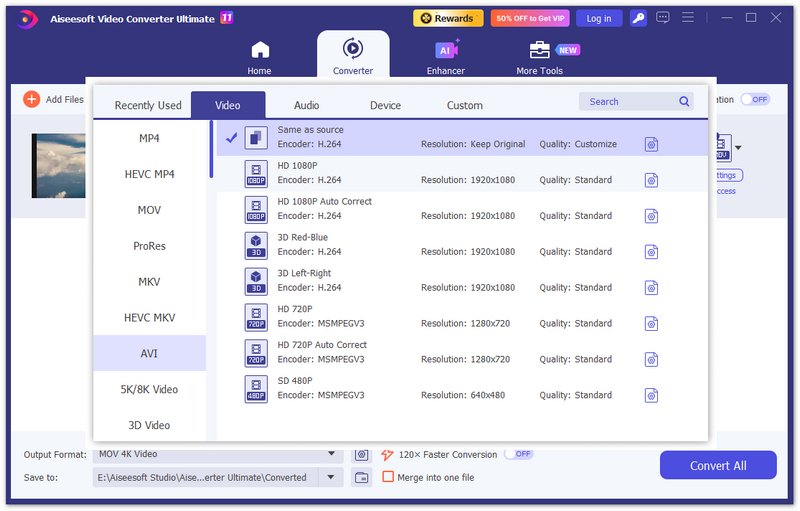Switch to the Audio format tab
Viewport: 800px width, 511px height.
306,105
